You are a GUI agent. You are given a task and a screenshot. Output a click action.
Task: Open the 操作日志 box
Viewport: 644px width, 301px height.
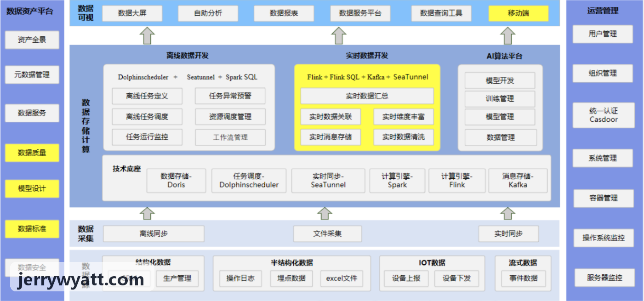(x=240, y=278)
